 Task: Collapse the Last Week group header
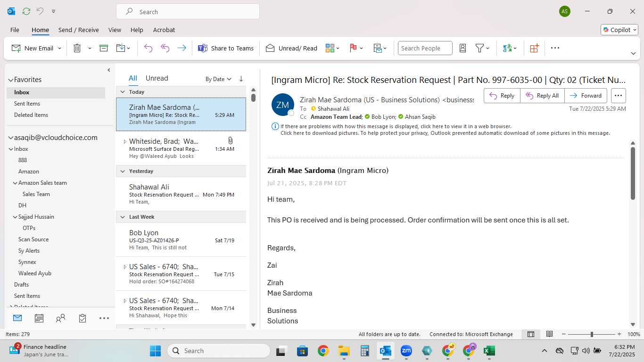[123, 217]
